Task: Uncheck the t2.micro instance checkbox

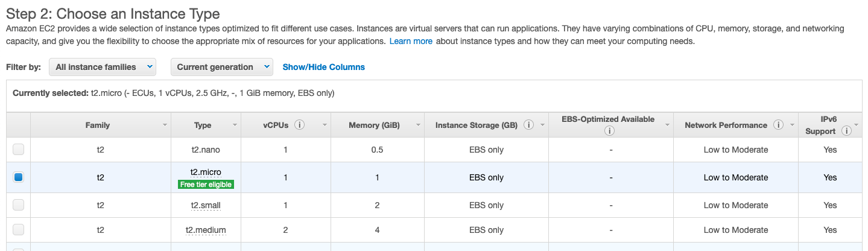Action: click(19, 177)
